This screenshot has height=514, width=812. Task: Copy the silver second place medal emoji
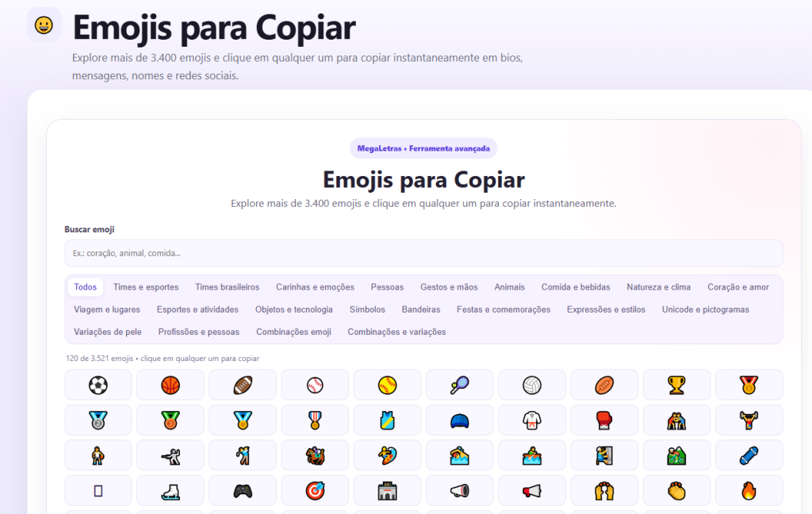pos(98,420)
